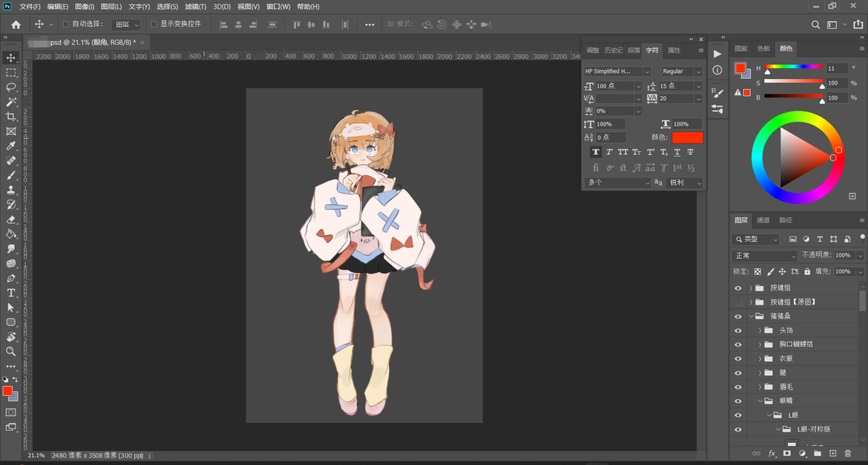Click the delete layer trash icon
868x465 pixels.
pyautogui.click(x=848, y=453)
